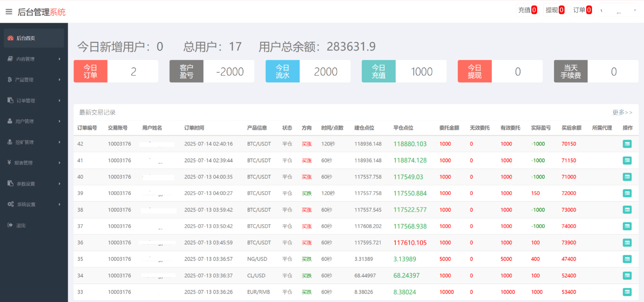Click the miner icon beside 挖矿管理

click(x=10, y=142)
